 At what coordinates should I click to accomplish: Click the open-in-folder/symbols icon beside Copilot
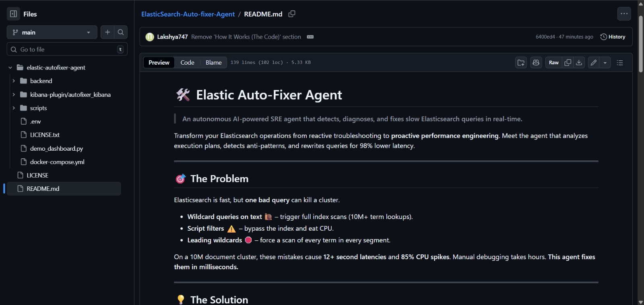(x=521, y=63)
